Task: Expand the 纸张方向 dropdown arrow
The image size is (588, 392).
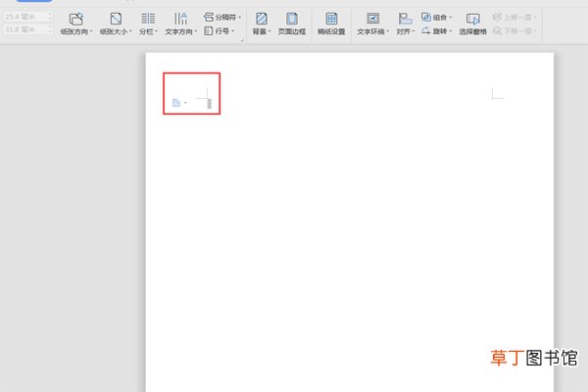Action: (91, 31)
